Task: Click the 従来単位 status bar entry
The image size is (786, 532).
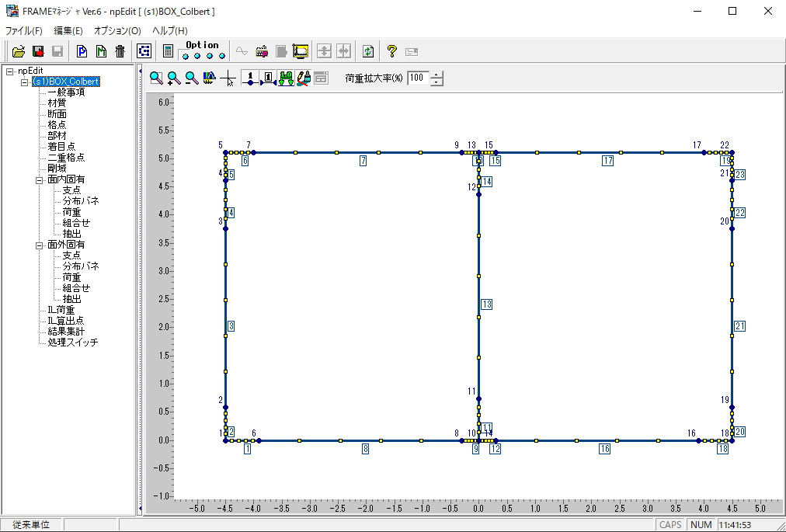Action: [x=32, y=525]
